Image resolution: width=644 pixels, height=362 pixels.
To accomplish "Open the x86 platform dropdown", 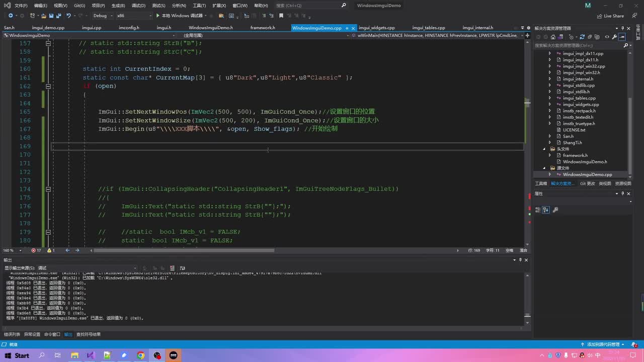I will 134,16.
